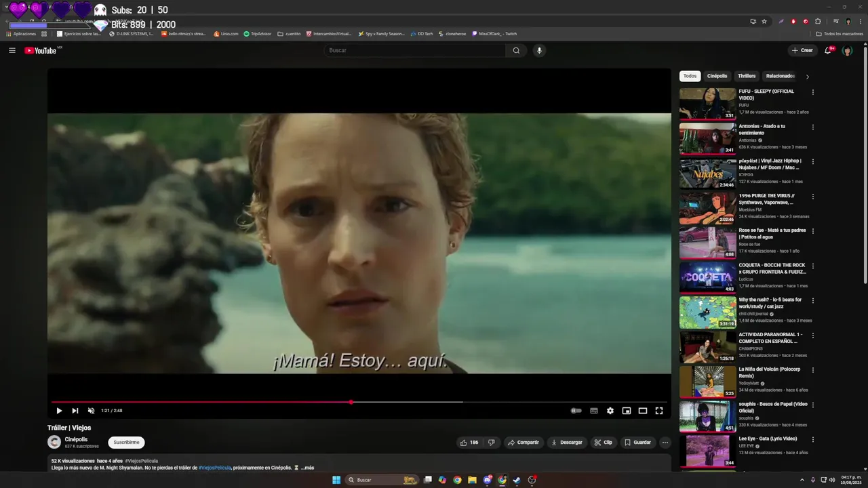Open the Todos los marcadores folder
The image size is (868, 488).
coord(840,34)
